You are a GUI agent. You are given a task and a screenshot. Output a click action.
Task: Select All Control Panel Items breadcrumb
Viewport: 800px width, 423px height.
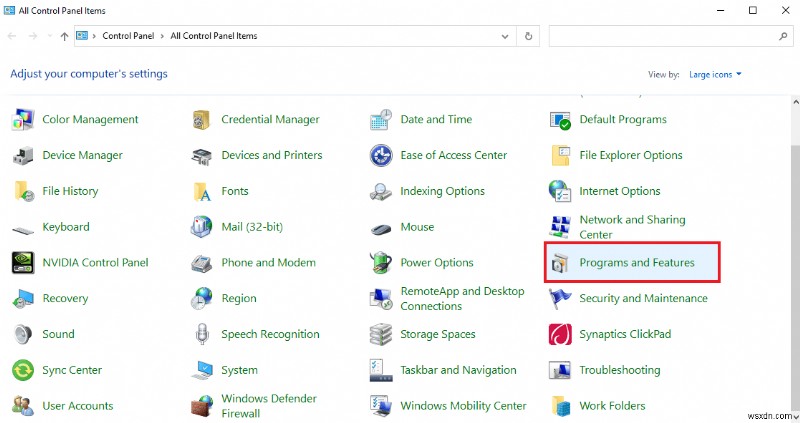tap(213, 36)
